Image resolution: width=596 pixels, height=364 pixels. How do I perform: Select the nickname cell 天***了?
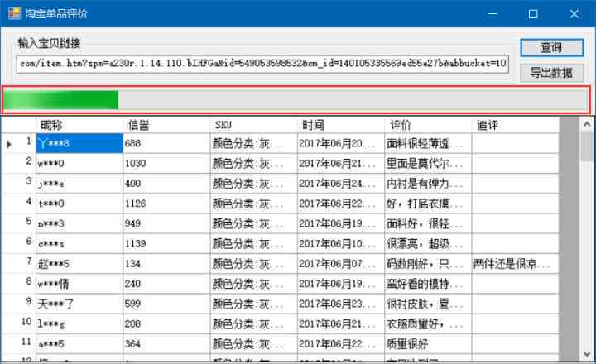(x=79, y=304)
